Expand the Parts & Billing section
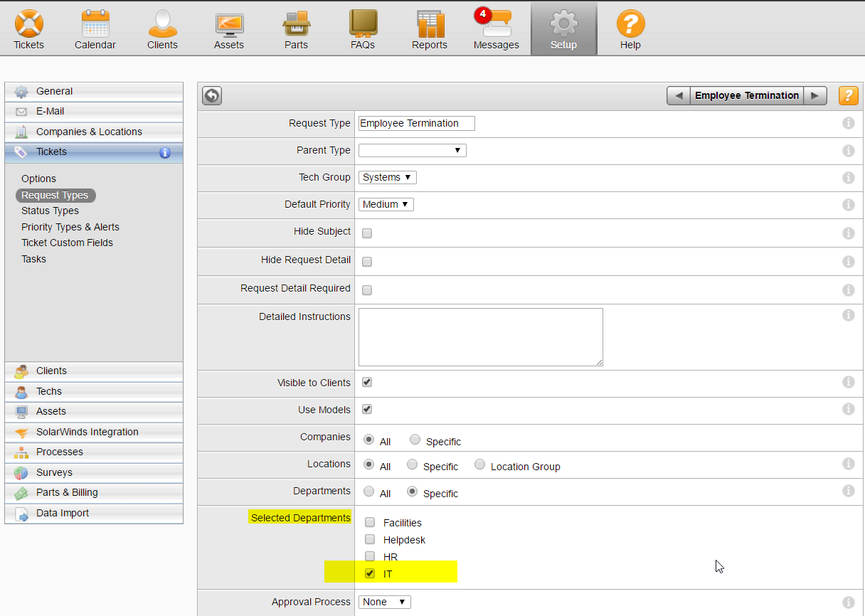This screenshot has width=865, height=616. (x=94, y=492)
